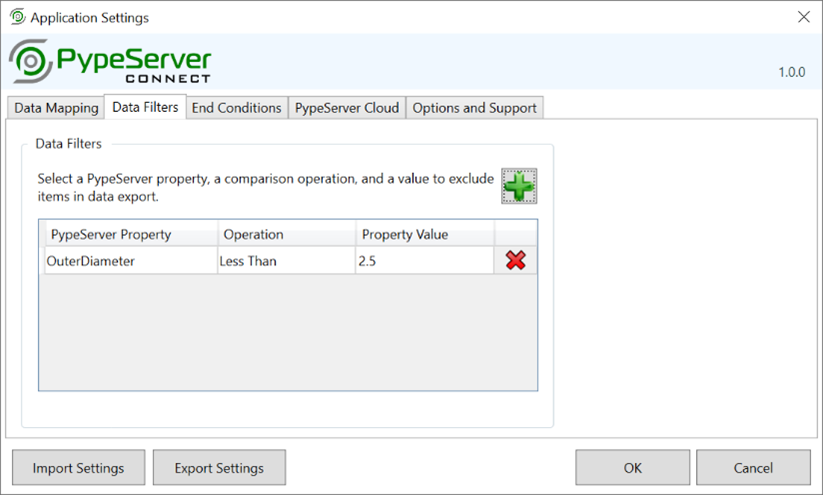Cancel the Application Settings dialog
The height and width of the screenshot is (495, 823).
pos(753,467)
